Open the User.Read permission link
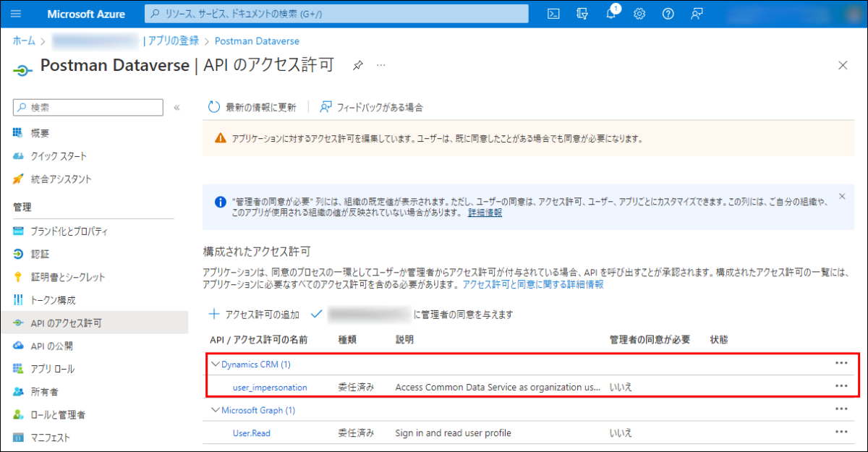Image resolution: width=868 pixels, height=452 pixels. point(252,433)
